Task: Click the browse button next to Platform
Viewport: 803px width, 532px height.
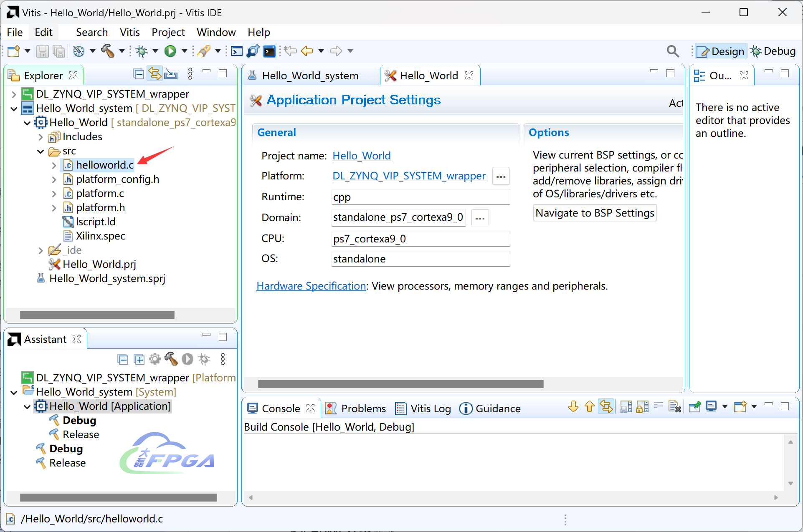Action: point(501,176)
